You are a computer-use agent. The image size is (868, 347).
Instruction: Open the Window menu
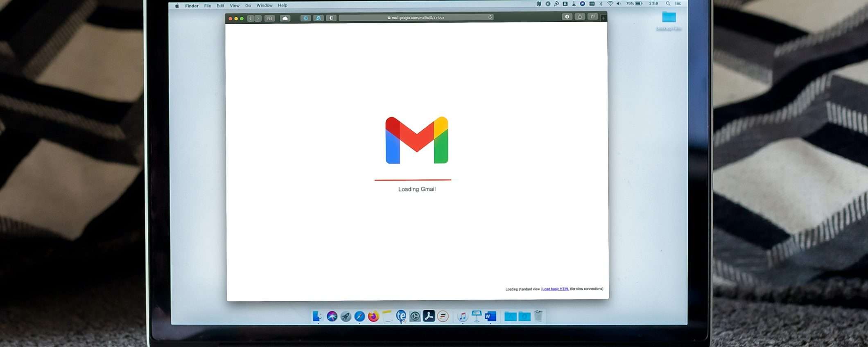264,6
